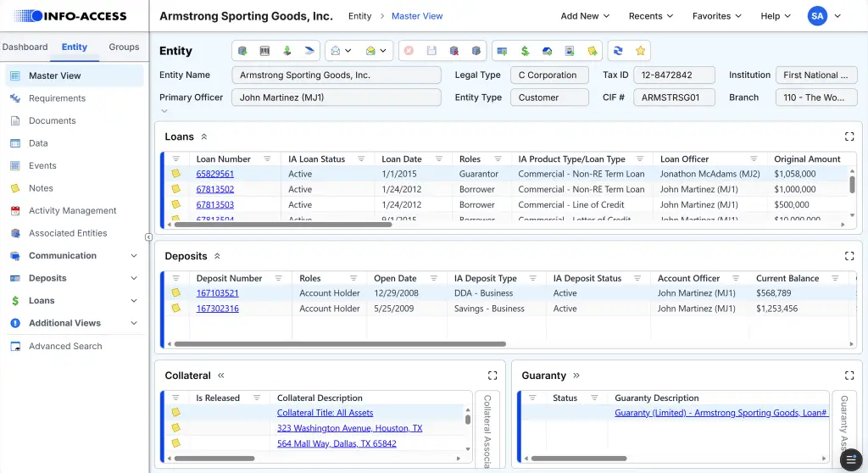Screen dimensions: 868x473
Task: Click the add entity building icon in toolbar
Action: pyautogui.click(x=242, y=51)
